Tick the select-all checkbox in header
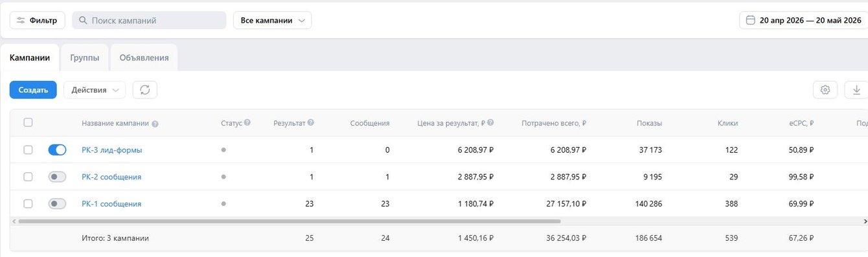Viewport: 868px width, 257px height. pyautogui.click(x=28, y=122)
